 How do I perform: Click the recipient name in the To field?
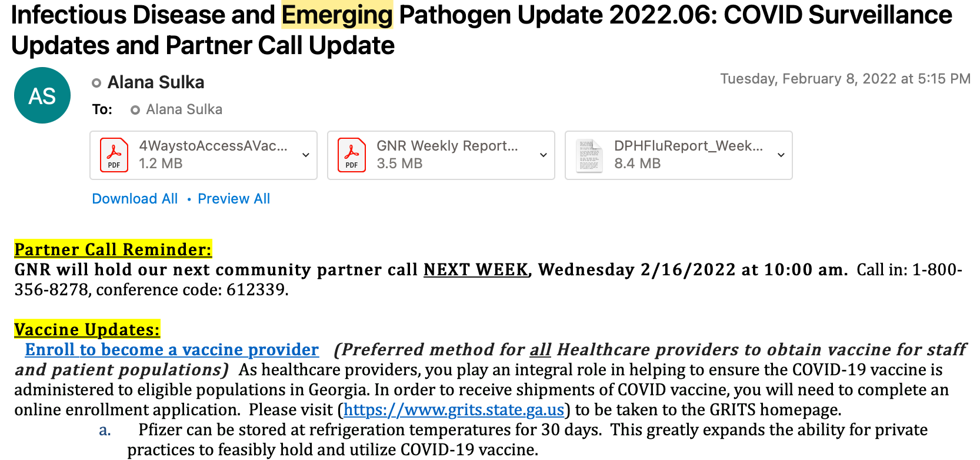pos(184,109)
